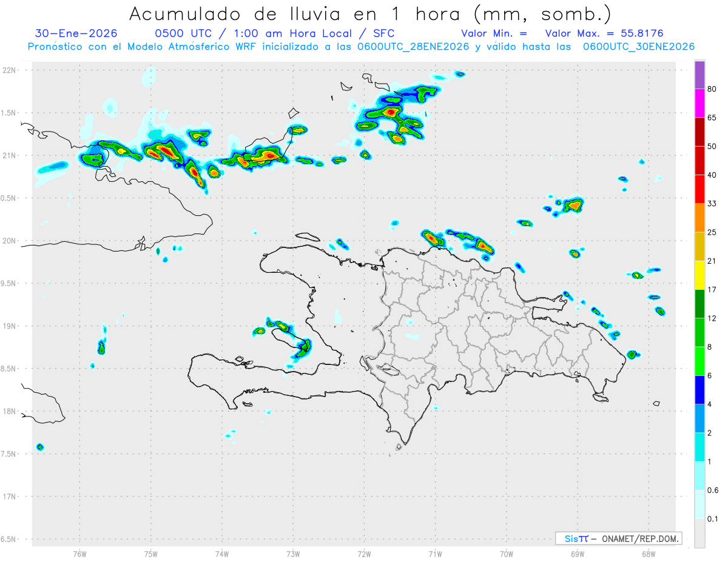Select the date label '30-Ene-2026'
Screen dimensions: 728x562
click(x=76, y=33)
